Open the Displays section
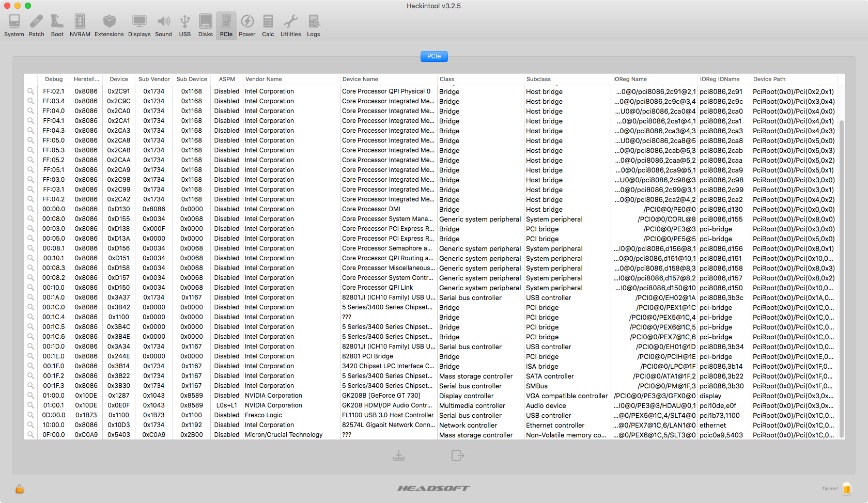The image size is (868, 503). pos(139,25)
